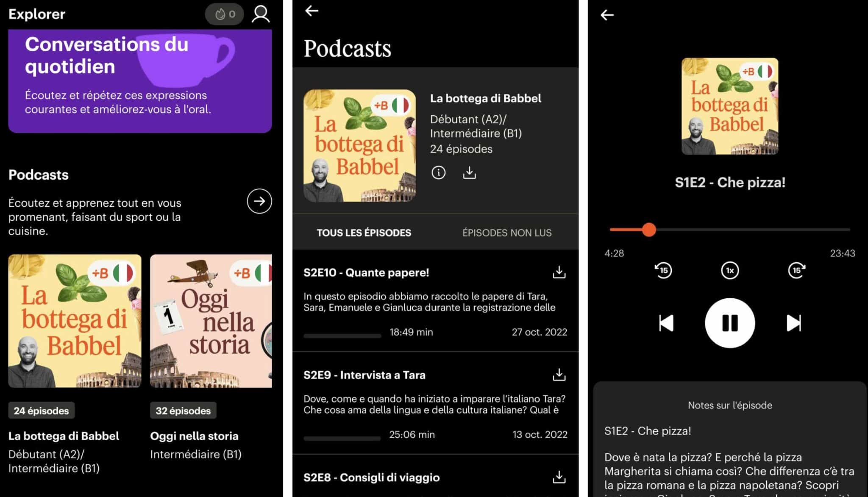Image resolution: width=868 pixels, height=497 pixels.
Task: Click the 27 oct. 2022 date
Action: pyautogui.click(x=539, y=332)
